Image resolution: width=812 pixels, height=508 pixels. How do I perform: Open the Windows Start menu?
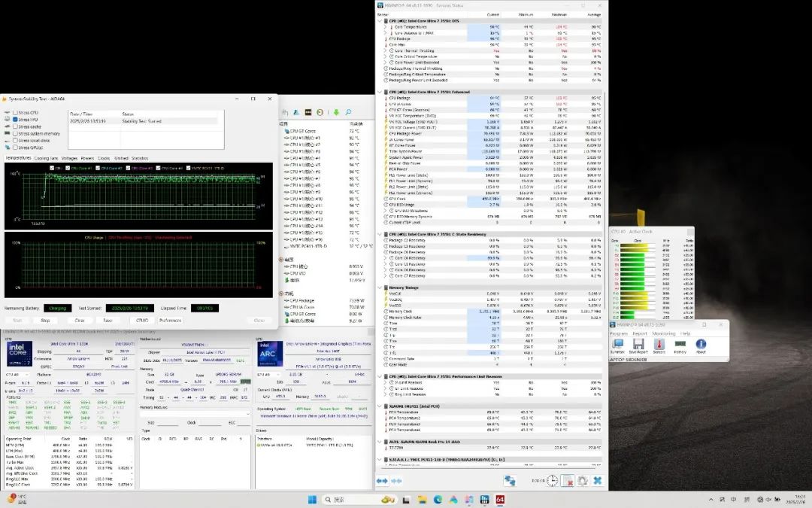pos(312,500)
